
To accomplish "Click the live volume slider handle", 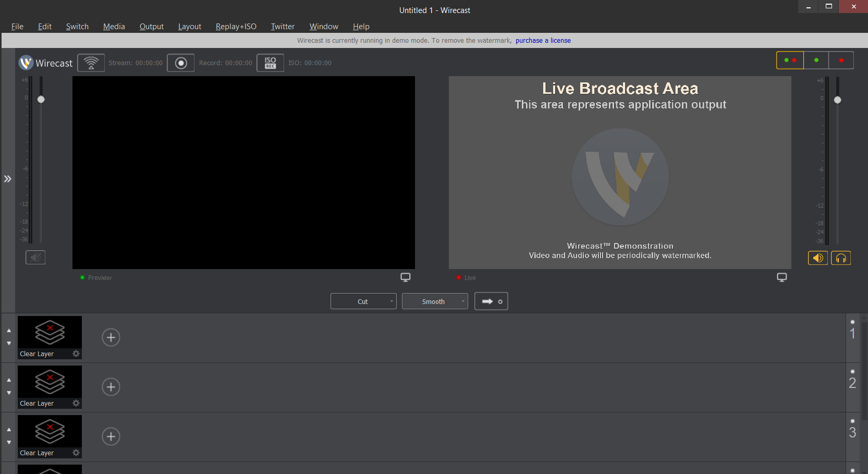I will click(x=838, y=100).
